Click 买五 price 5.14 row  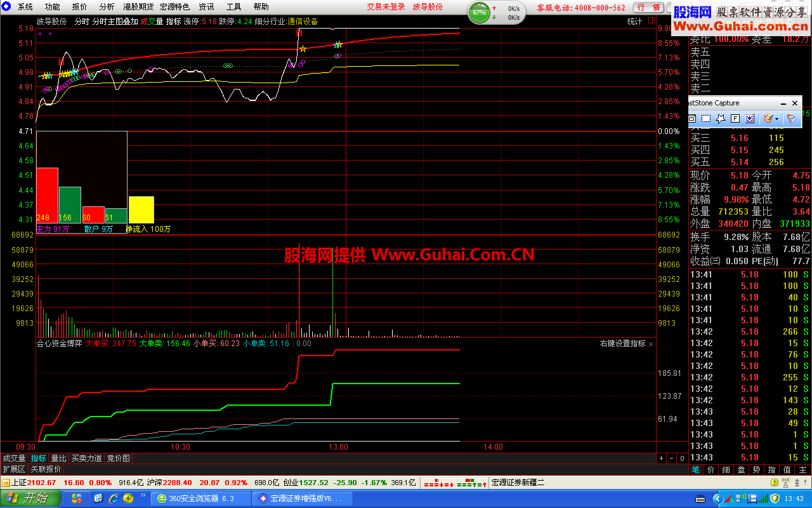tap(750, 162)
